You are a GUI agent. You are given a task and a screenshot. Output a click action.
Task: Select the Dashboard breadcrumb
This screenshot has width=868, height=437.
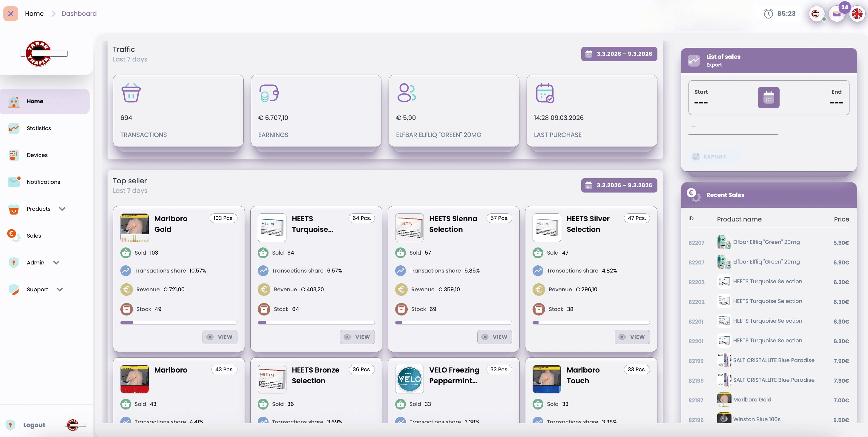click(79, 13)
